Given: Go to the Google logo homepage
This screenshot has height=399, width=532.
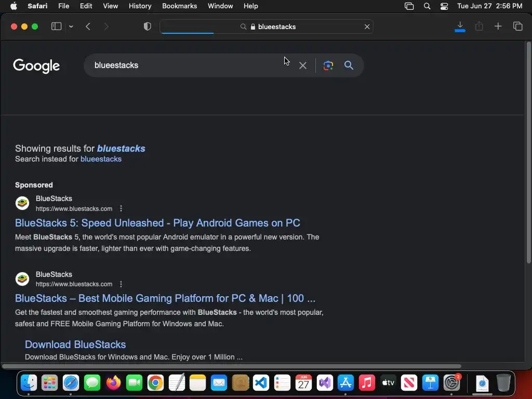Looking at the screenshot, I should pyautogui.click(x=36, y=65).
